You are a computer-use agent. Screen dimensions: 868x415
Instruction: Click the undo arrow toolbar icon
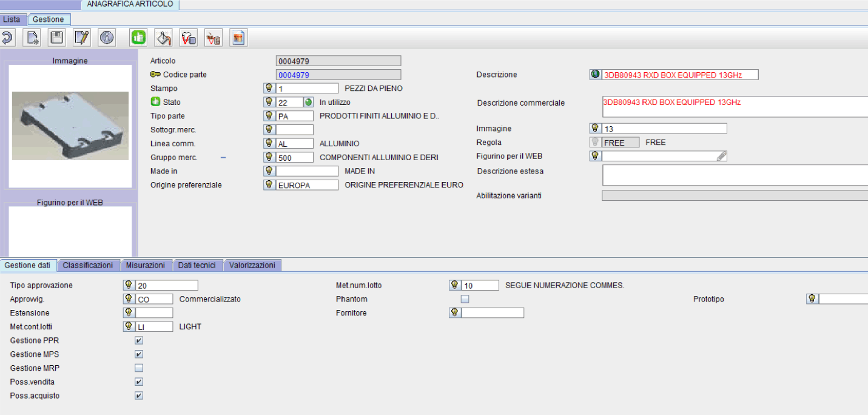pos(7,38)
